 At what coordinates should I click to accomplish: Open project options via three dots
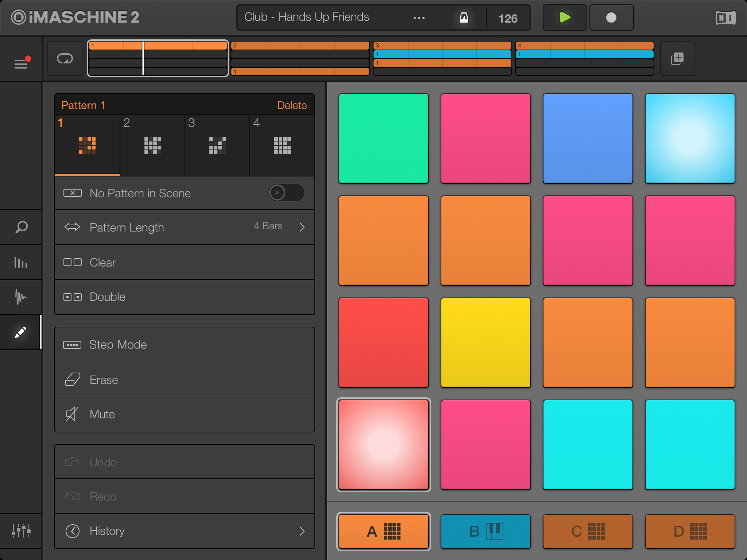coord(419,17)
